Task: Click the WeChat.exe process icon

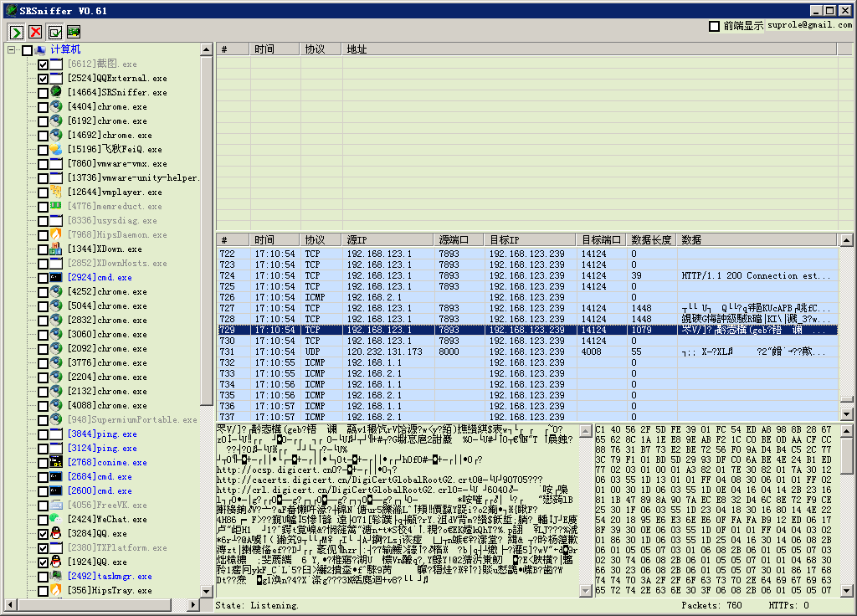Action: [56, 519]
